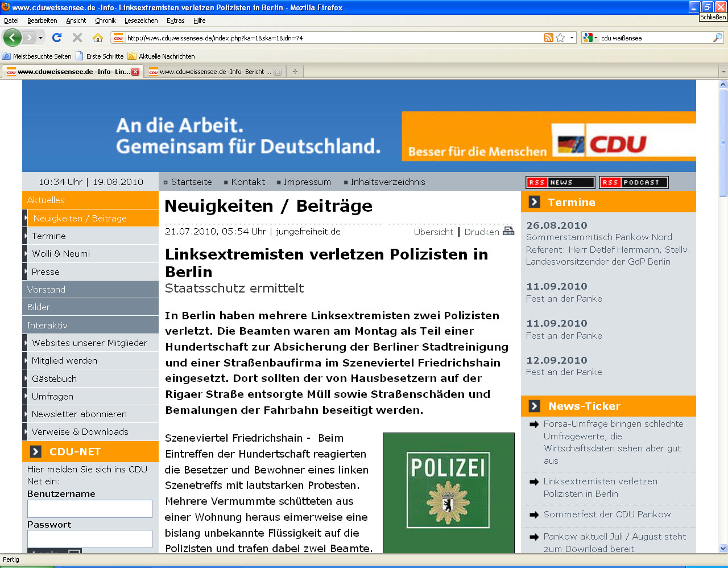Expand the address bar history dropdown
The height and width of the screenshot is (568, 728).
coord(572,38)
